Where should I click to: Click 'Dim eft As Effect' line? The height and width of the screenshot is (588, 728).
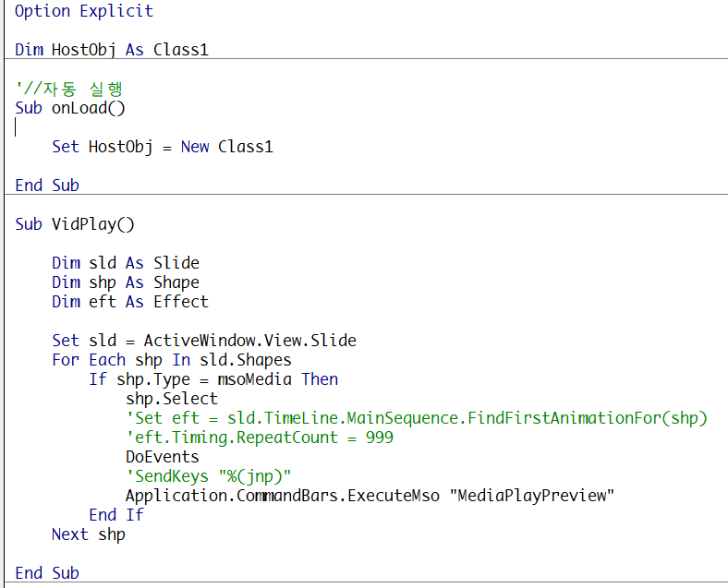(130, 302)
